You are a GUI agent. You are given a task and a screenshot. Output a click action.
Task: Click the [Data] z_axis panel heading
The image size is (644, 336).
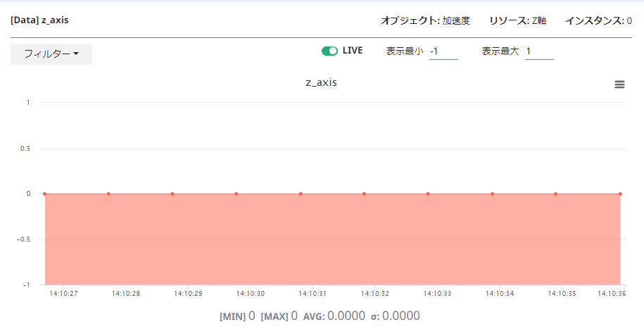(x=39, y=20)
